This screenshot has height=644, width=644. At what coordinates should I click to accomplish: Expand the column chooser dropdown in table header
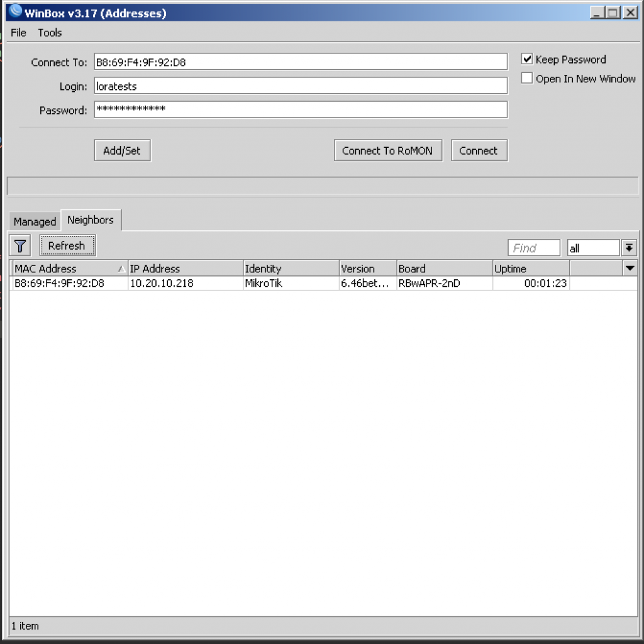(630, 269)
